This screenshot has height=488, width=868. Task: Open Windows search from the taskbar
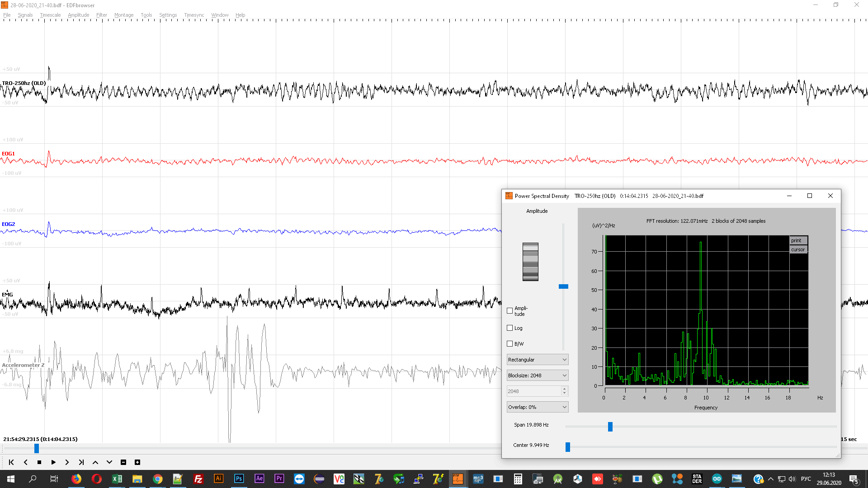point(33,479)
